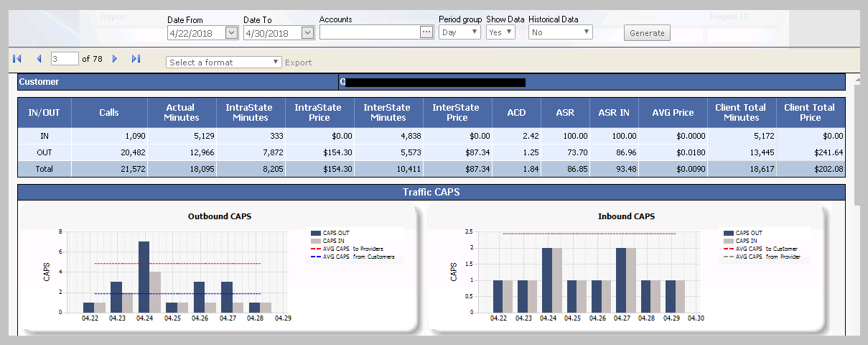Go to the first report page
The image size is (868, 345).
[17, 59]
